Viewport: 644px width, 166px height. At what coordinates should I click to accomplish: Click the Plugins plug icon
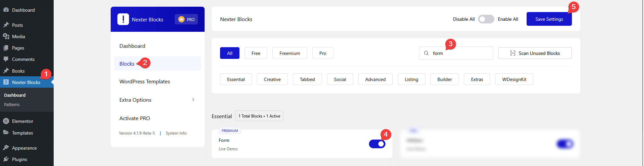[6, 159]
